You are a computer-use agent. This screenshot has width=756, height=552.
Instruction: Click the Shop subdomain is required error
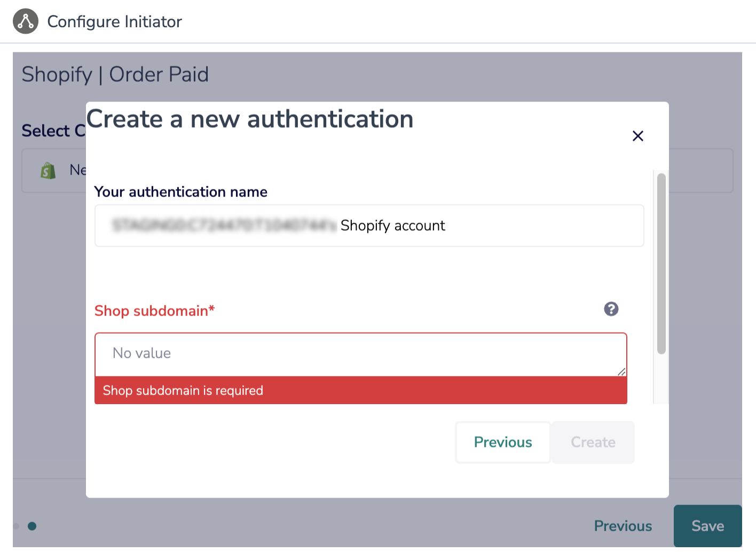tap(183, 391)
